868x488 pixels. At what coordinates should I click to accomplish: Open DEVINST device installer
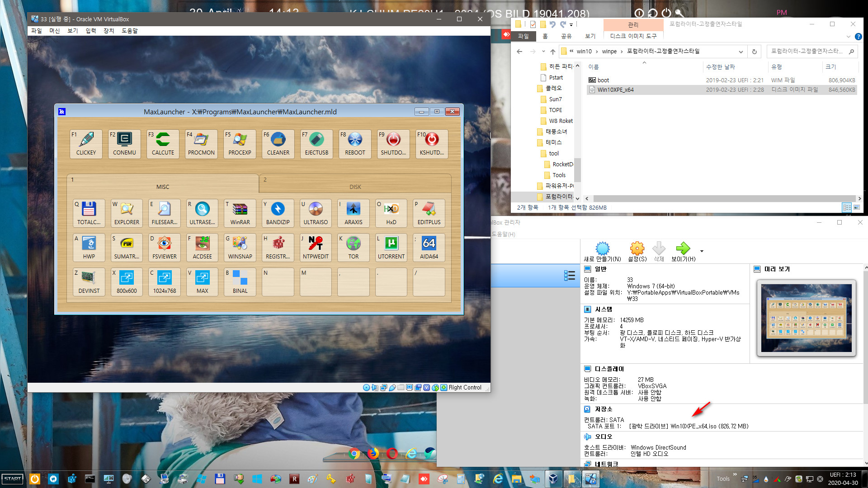89,282
